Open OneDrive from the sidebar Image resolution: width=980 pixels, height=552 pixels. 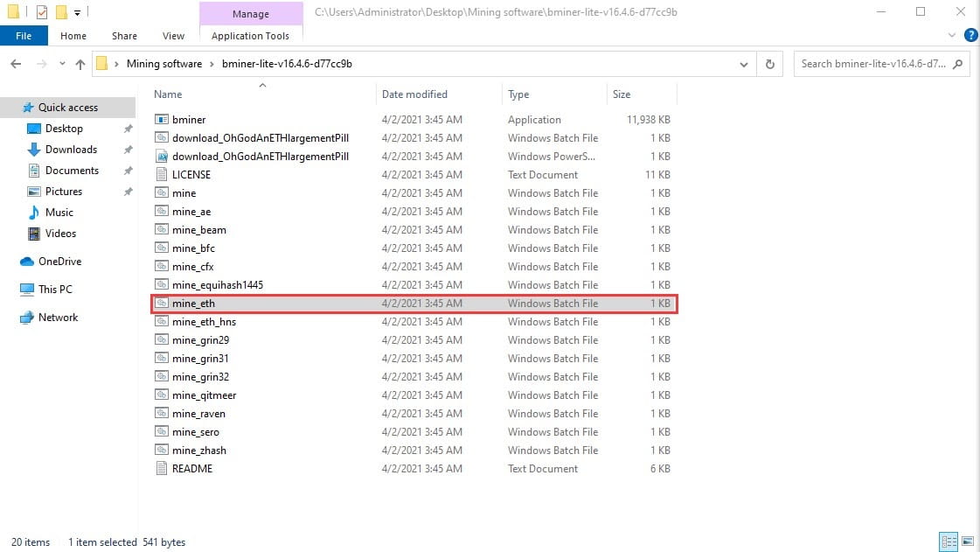61,261
